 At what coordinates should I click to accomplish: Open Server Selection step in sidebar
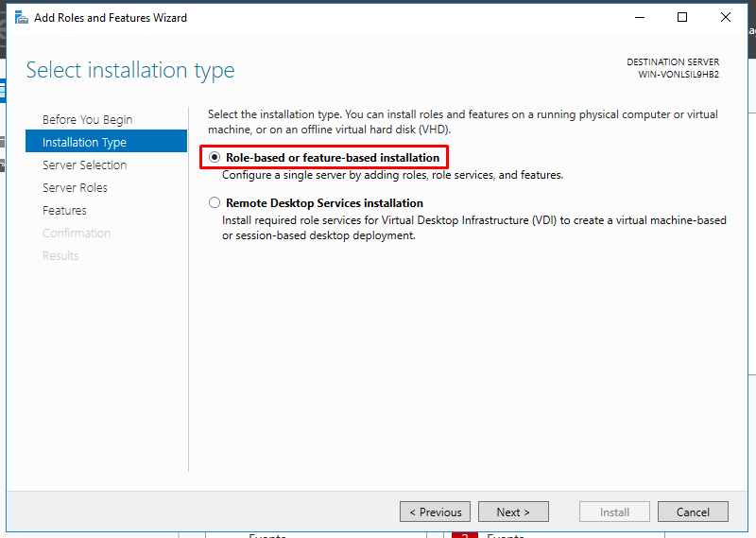84,165
